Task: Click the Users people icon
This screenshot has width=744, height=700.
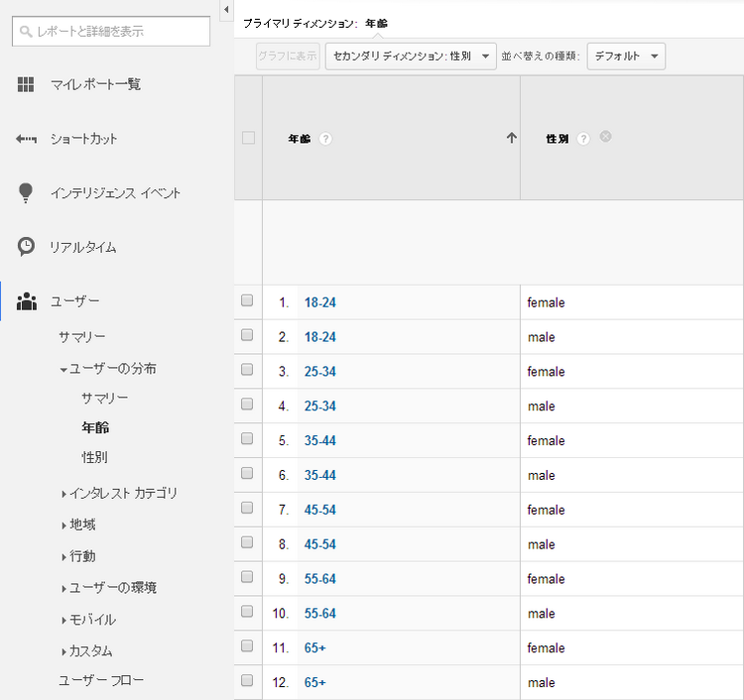Action: click(27, 301)
